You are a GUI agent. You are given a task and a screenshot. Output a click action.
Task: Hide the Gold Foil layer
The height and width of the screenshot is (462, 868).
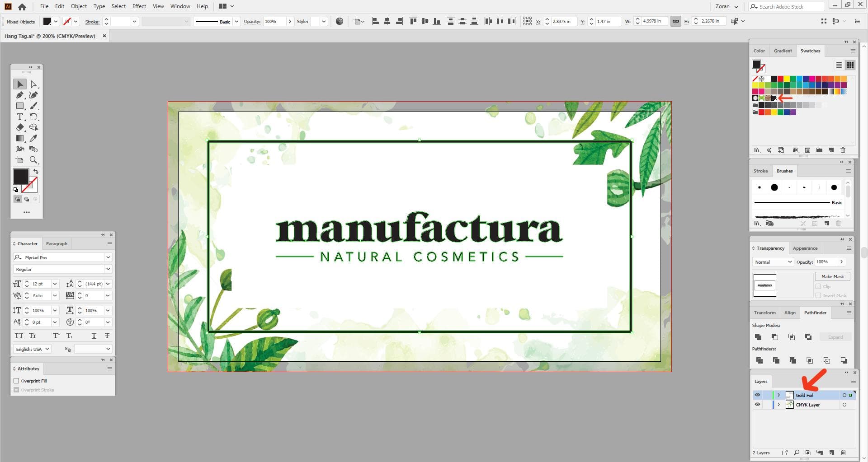(x=757, y=395)
